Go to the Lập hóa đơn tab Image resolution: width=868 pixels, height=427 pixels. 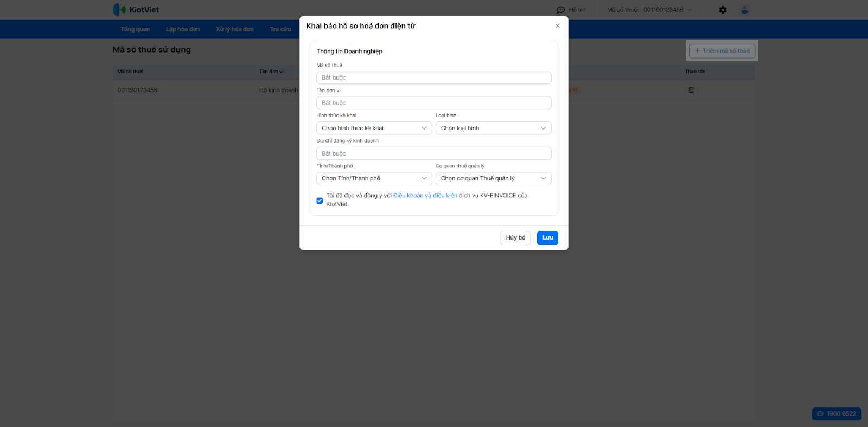coord(183,29)
